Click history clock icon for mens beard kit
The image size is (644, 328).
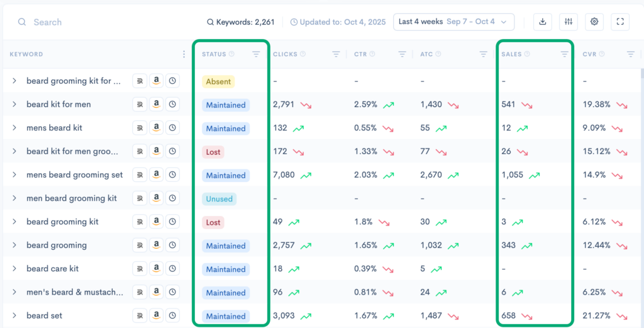click(x=172, y=128)
